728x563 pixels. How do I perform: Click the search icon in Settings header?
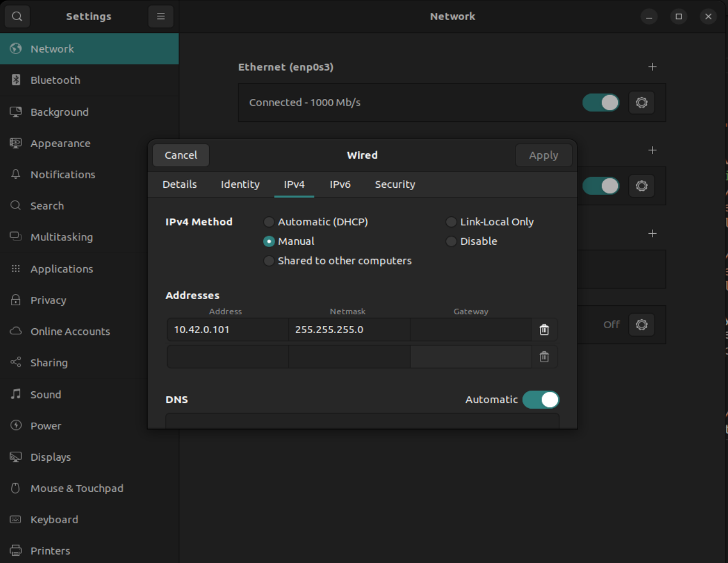[x=17, y=16]
